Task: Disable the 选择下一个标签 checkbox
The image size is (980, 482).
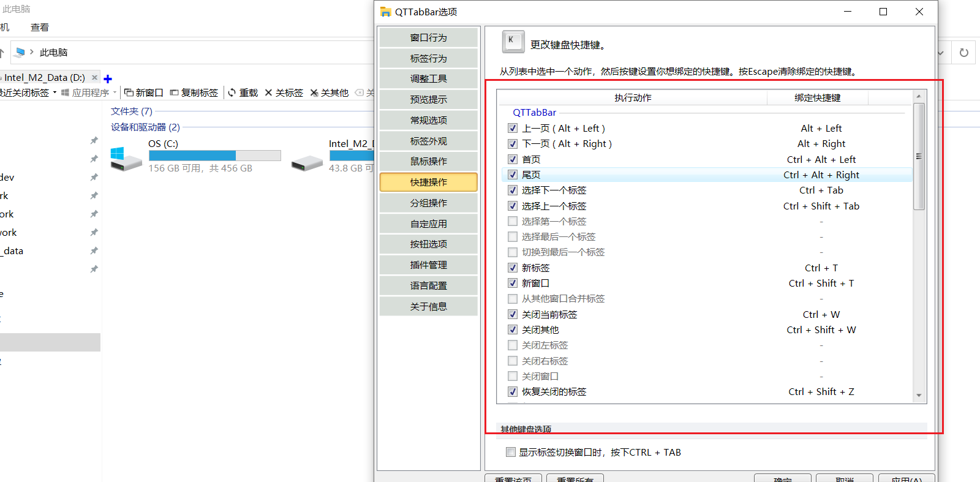Action: 513,190
